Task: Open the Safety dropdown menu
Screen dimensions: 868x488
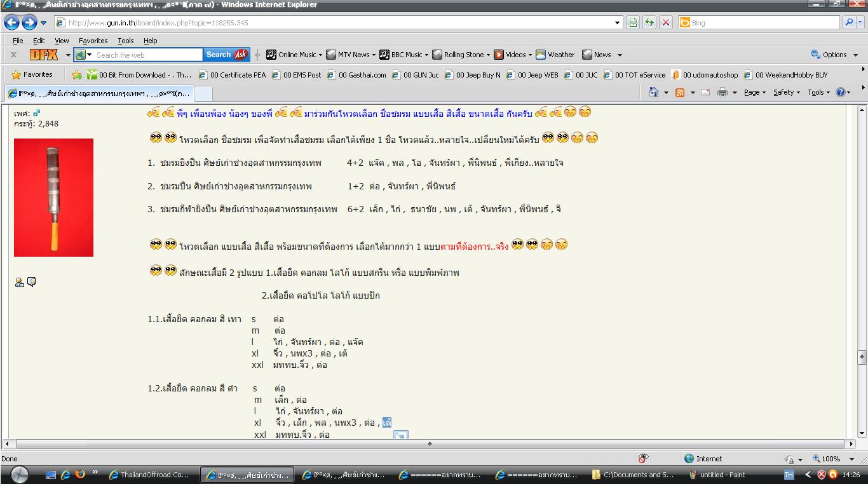Action: [x=786, y=92]
